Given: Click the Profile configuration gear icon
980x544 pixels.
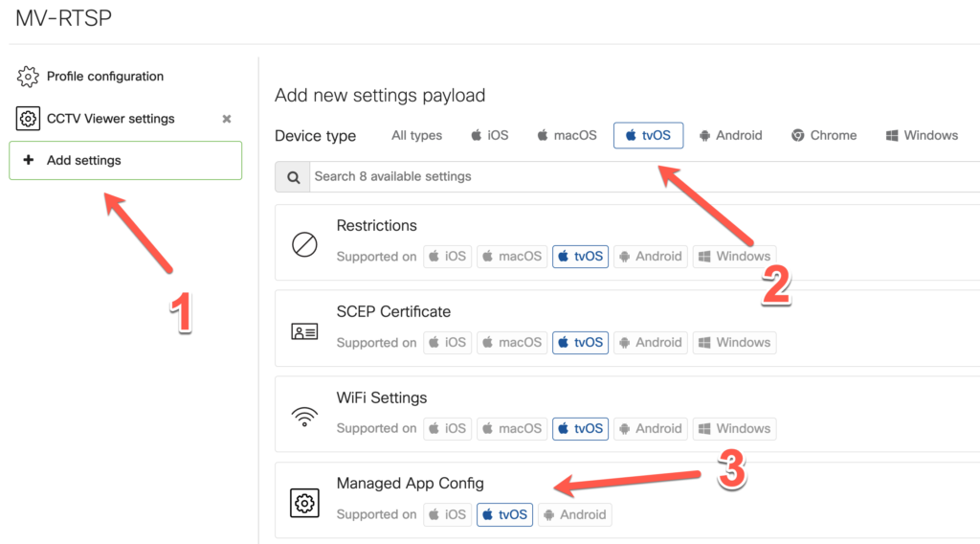Looking at the screenshot, I should click(x=28, y=77).
